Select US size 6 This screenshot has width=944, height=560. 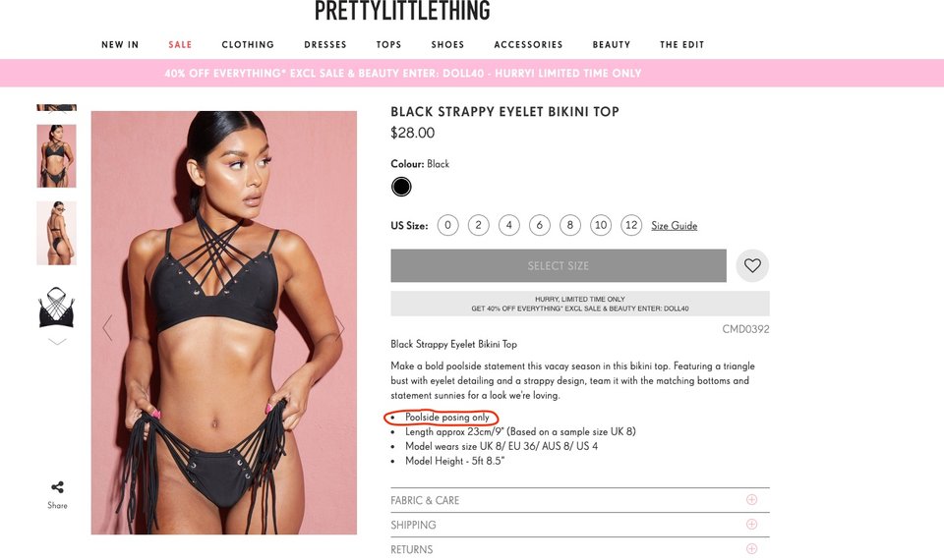point(540,225)
